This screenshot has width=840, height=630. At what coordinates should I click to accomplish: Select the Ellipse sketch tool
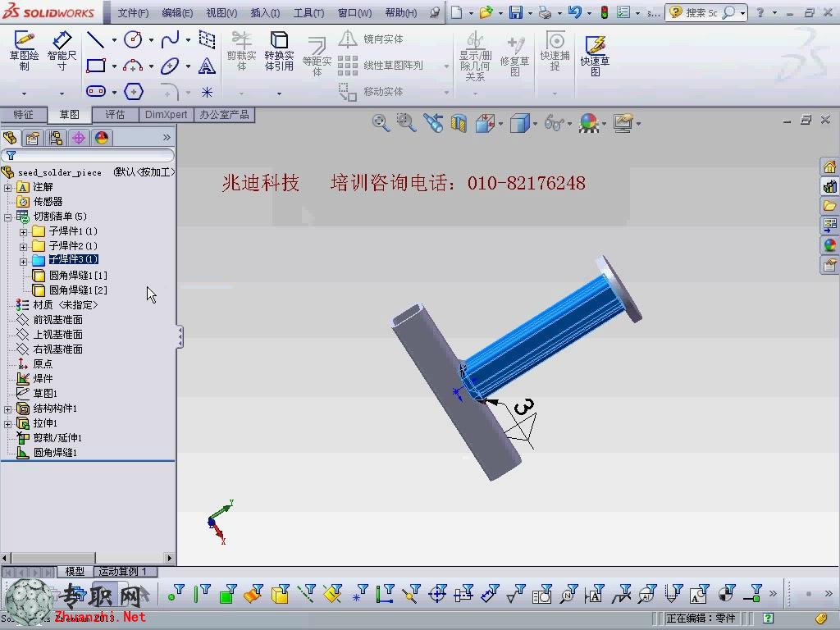(170, 66)
